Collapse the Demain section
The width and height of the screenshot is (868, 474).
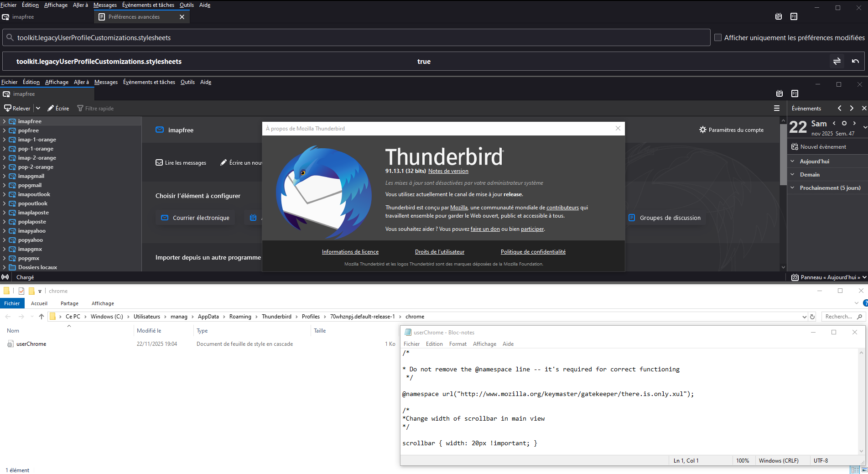[792, 174]
